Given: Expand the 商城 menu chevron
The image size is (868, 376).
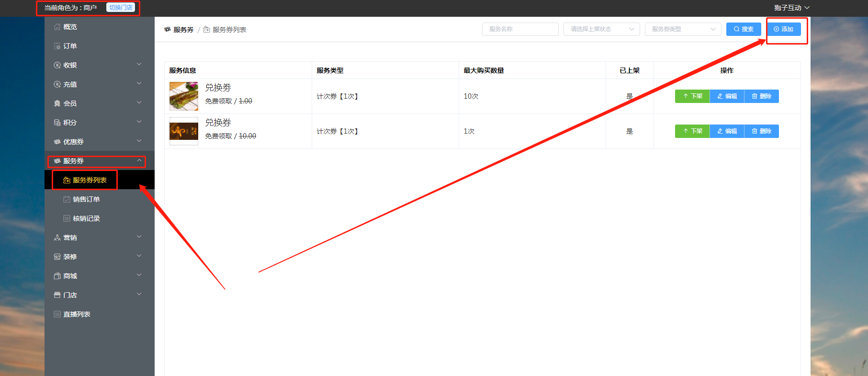Looking at the screenshot, I should [139, 275].
